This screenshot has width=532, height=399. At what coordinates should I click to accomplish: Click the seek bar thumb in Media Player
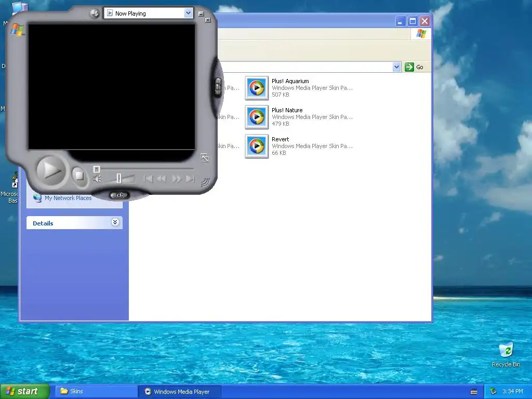pos(96,169)
